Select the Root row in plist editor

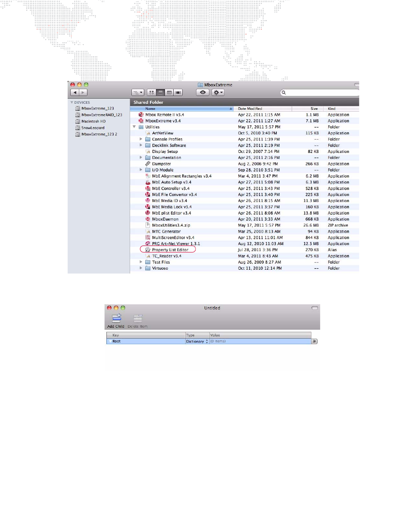point(209,341)
